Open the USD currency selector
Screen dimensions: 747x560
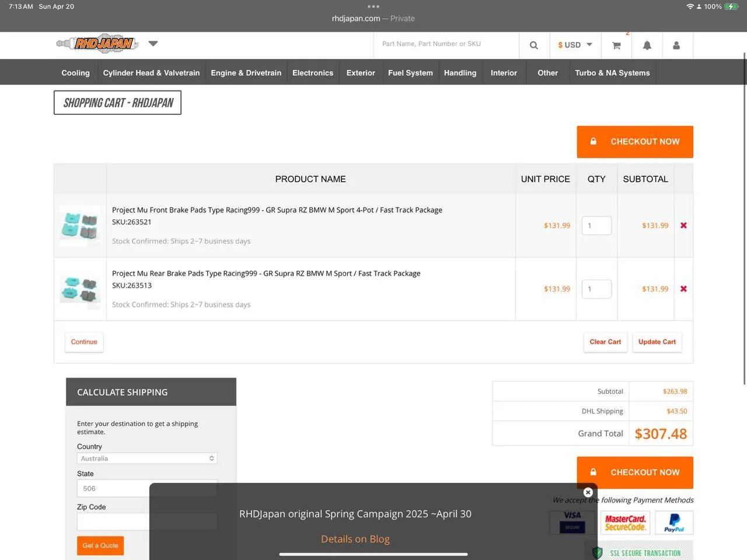575,45
